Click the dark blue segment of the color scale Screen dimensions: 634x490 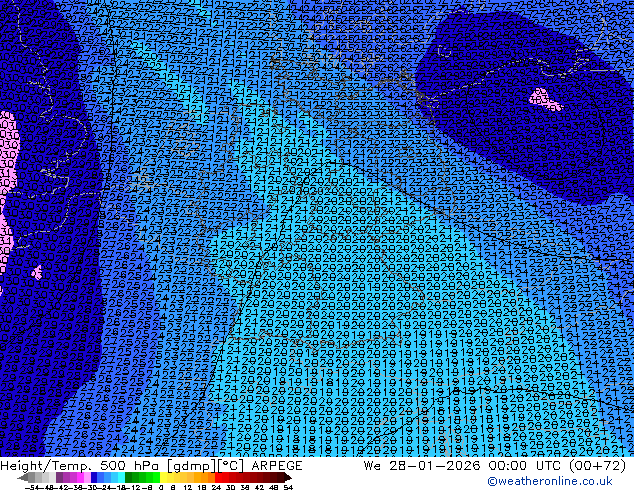coord(94,477)
